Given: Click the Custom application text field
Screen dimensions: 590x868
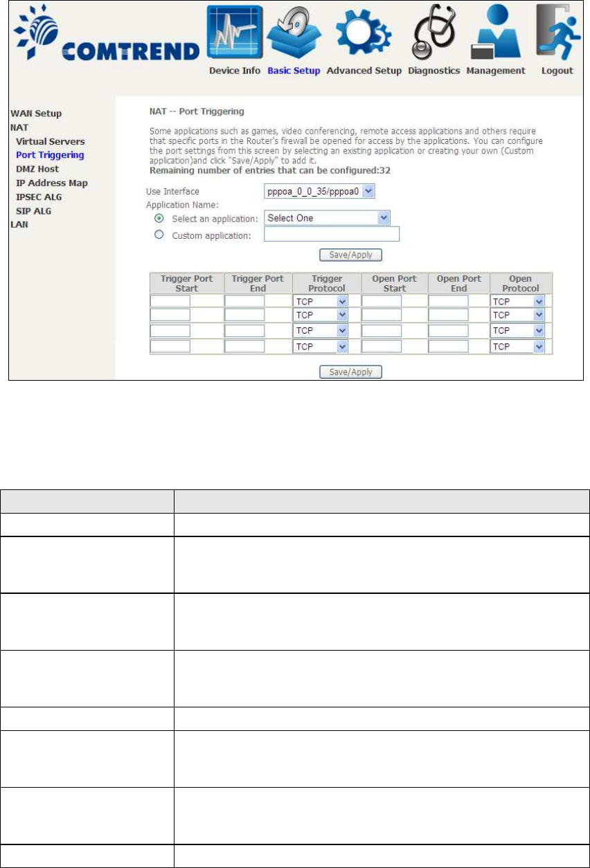Looking at the screenshot, I should [332, 235].
